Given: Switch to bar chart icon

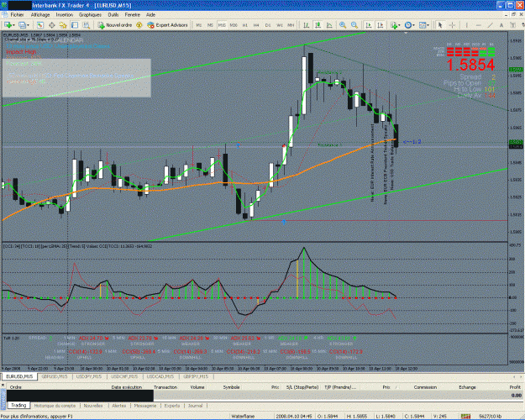Looking at the screenshot, I should [306, 25].
